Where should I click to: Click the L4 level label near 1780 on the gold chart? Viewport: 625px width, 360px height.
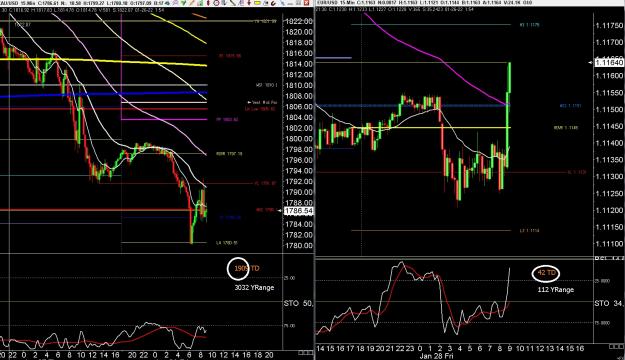(x=227, y=242)
